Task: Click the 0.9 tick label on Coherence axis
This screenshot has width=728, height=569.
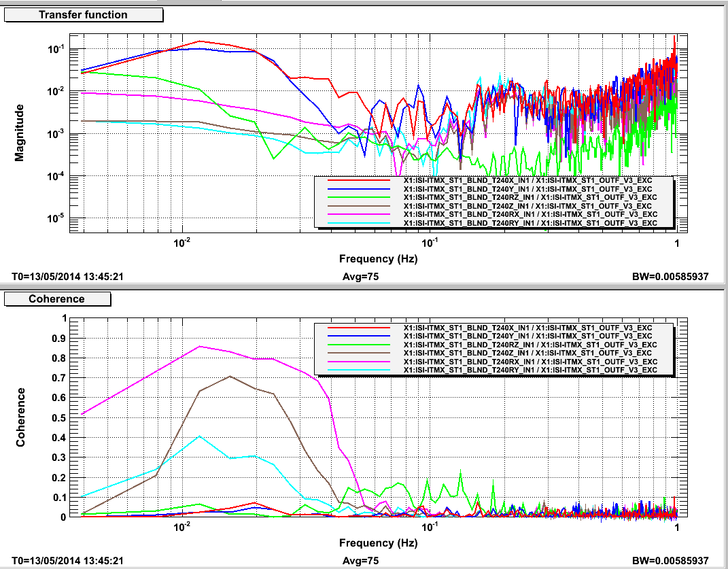Action: [x=59, y=338]
